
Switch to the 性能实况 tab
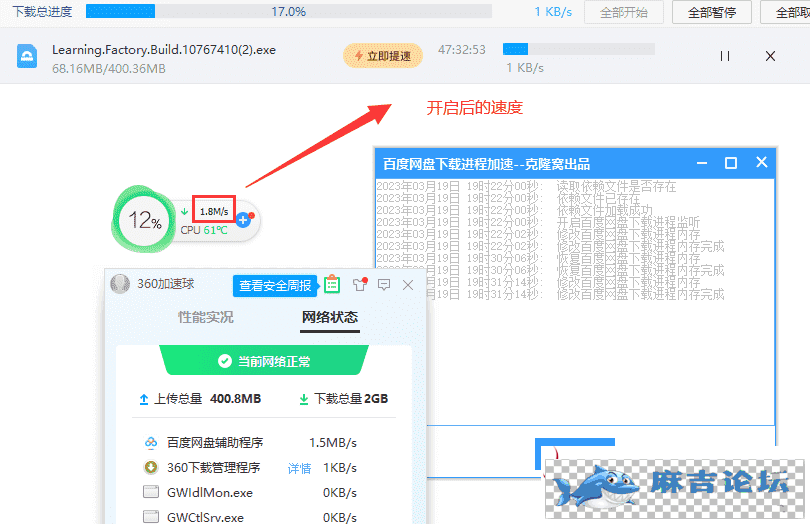[206, 317]
